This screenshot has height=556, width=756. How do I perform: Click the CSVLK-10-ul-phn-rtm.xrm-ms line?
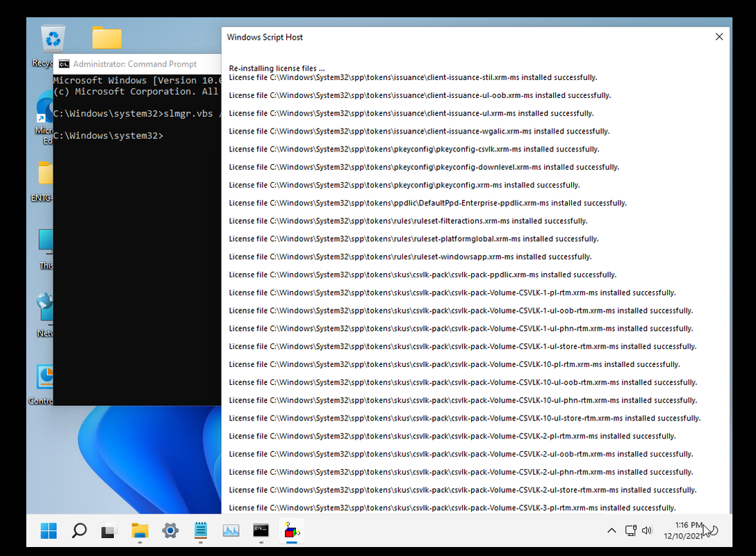463,400
